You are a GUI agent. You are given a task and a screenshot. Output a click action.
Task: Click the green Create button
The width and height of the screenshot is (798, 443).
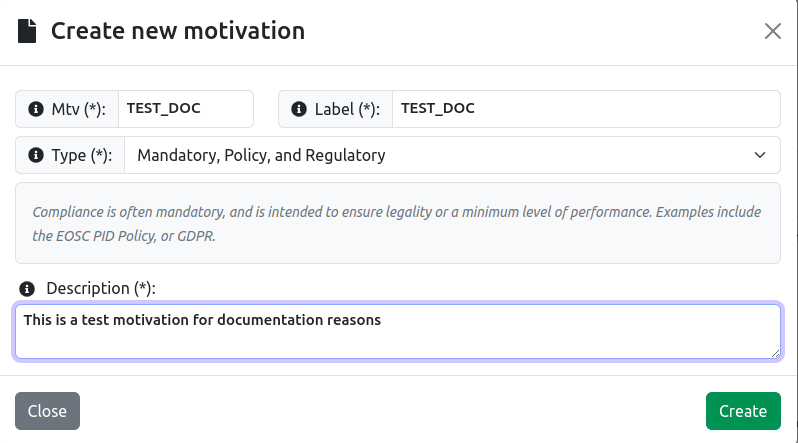[743, 411]
